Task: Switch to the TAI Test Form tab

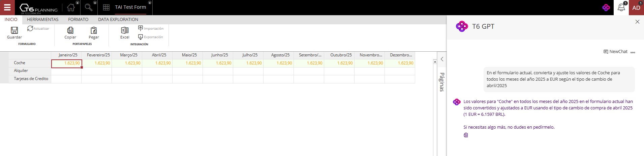Action: coord(130,7)
